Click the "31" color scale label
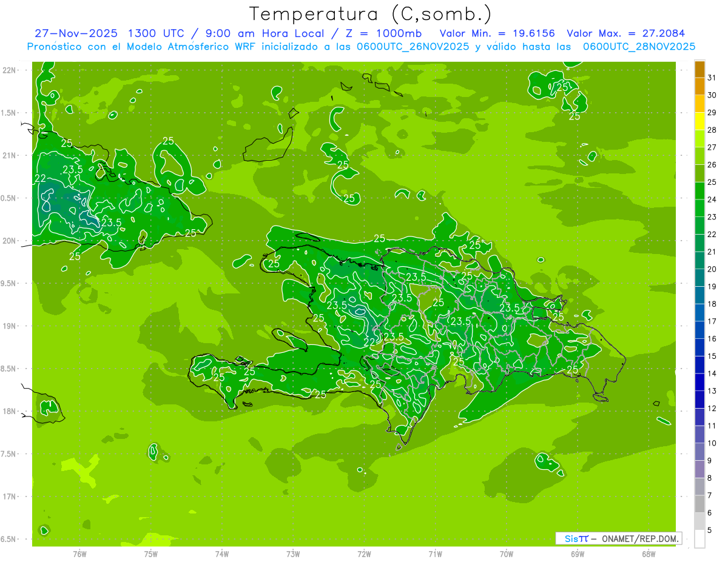The image size is (728, 562). [x=712, y=78]
